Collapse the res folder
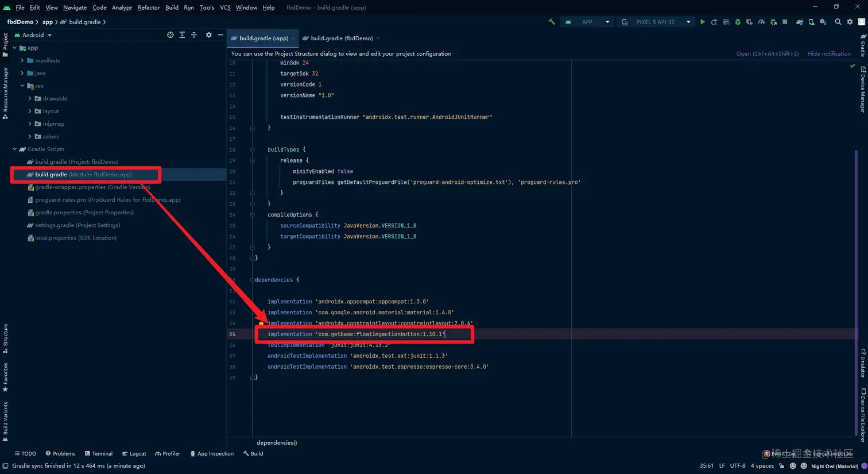 [22, 86]
